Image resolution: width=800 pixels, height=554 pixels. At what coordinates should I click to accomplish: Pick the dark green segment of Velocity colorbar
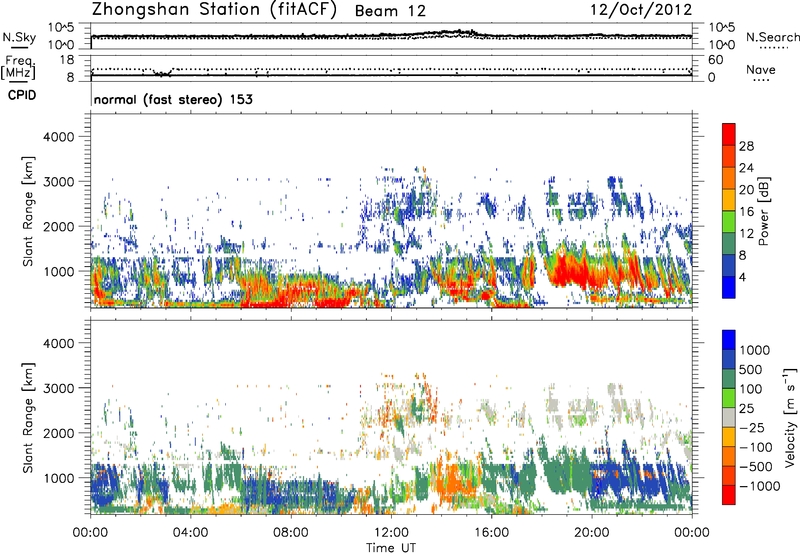coord(729,379)
